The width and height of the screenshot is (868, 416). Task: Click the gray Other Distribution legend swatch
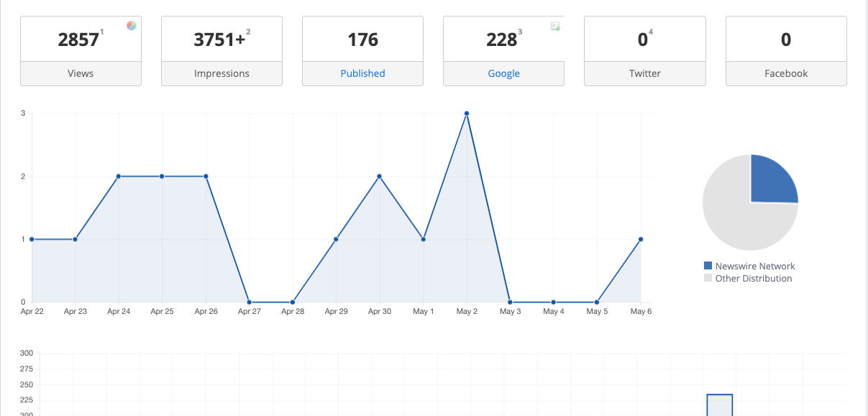point(708,279)
